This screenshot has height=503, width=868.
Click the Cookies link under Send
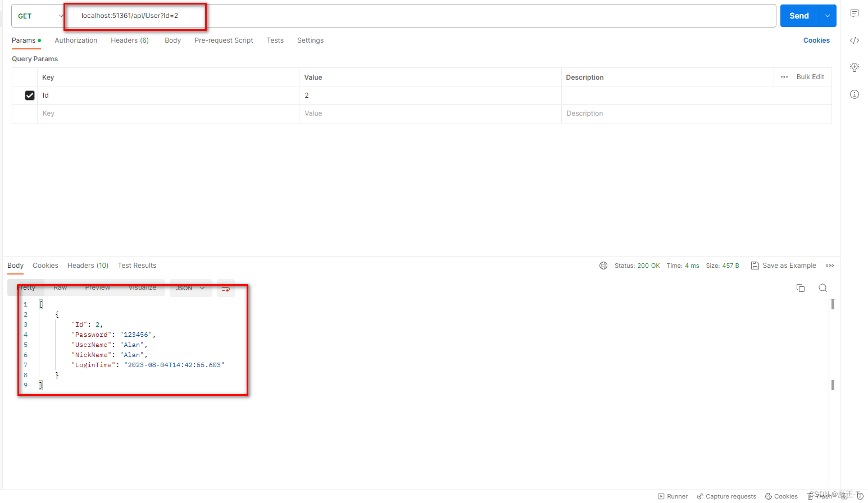click(x=816, y=40)
